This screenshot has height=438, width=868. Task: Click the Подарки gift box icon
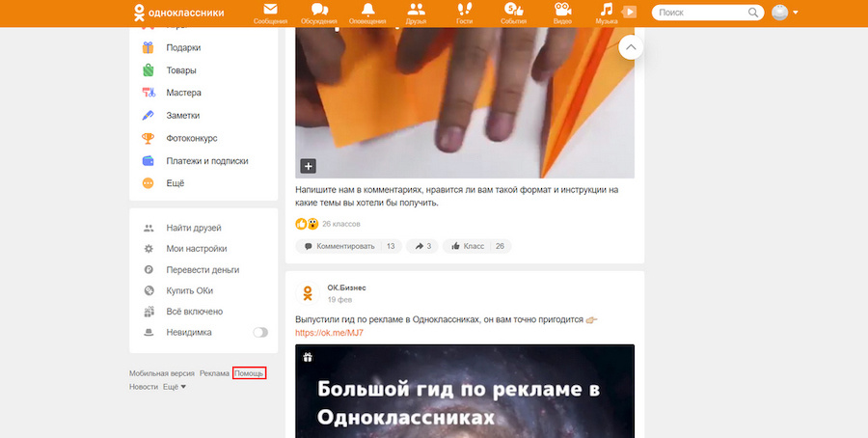pyautogui.click(x=148, y=47)
